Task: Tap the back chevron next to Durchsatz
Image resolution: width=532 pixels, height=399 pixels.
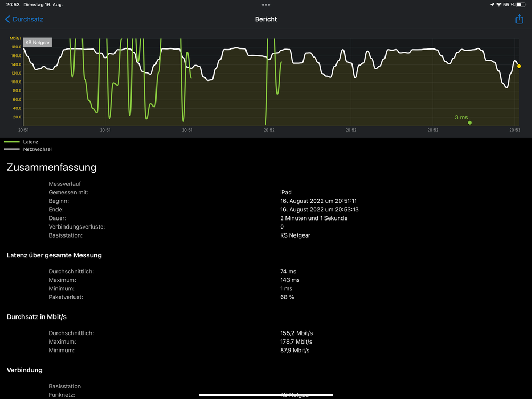Action: (x=7, y=19)
